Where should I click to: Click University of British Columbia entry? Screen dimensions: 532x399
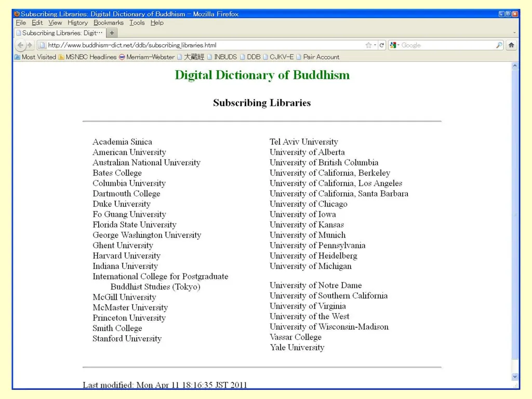point(324,163)
